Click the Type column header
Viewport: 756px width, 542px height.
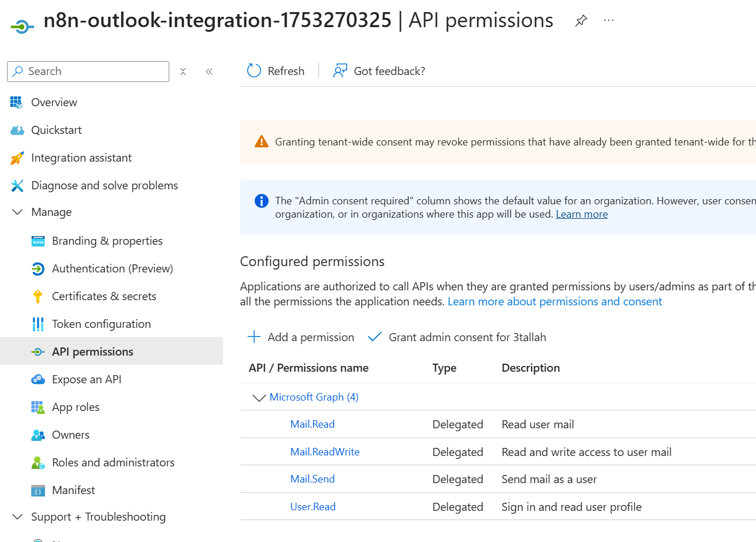point(444,368)
